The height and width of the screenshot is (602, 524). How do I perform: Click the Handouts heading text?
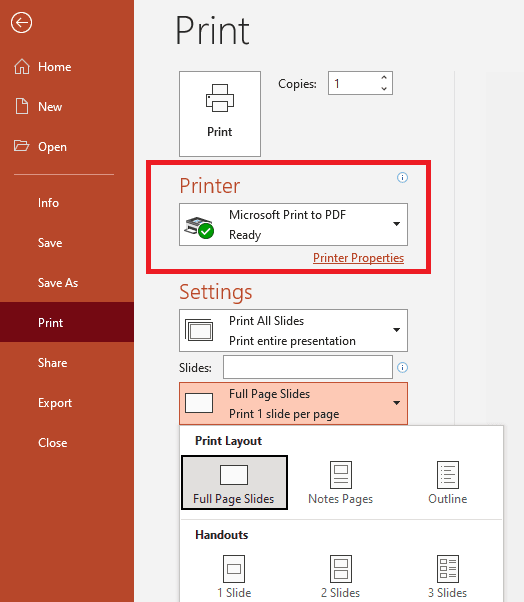coord(222,534)
